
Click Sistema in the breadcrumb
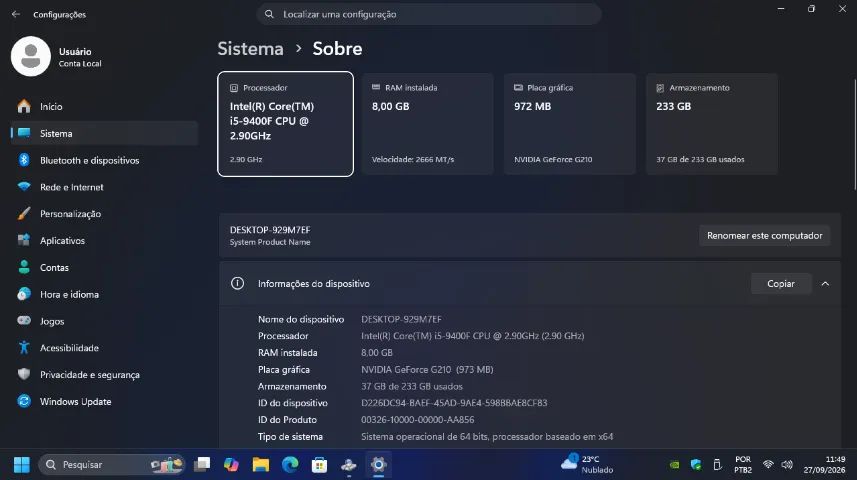(x=250, y=49)
